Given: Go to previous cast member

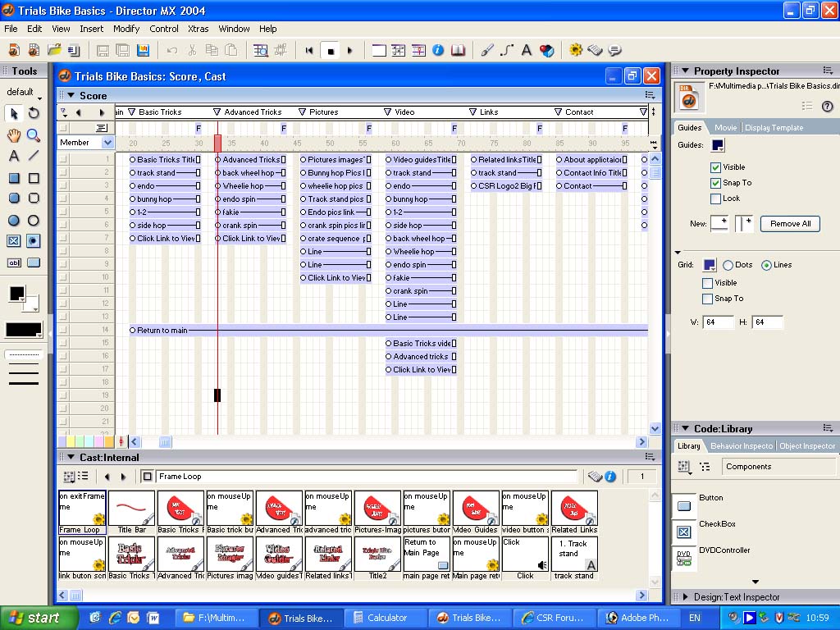Looking at the screenshot, I should 107,477.
